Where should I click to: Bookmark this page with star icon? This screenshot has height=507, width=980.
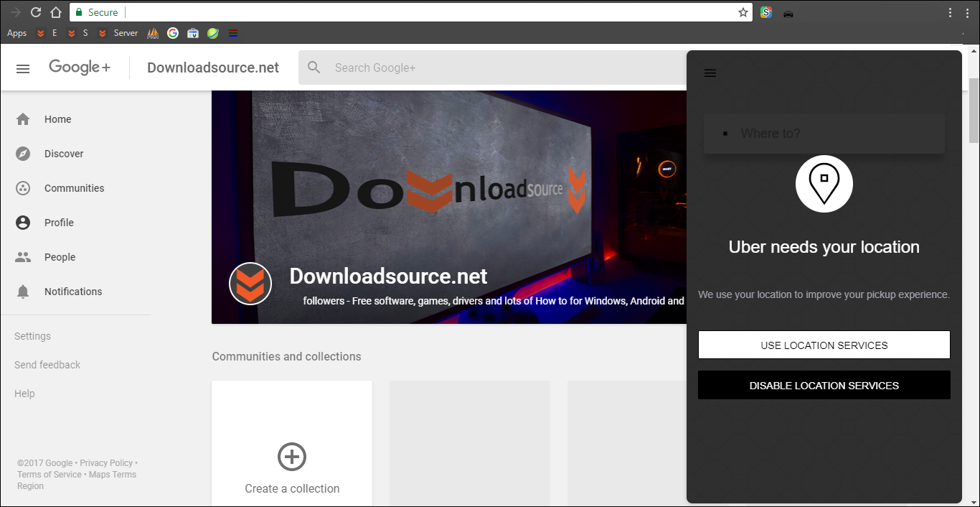(x=743, y=12)
